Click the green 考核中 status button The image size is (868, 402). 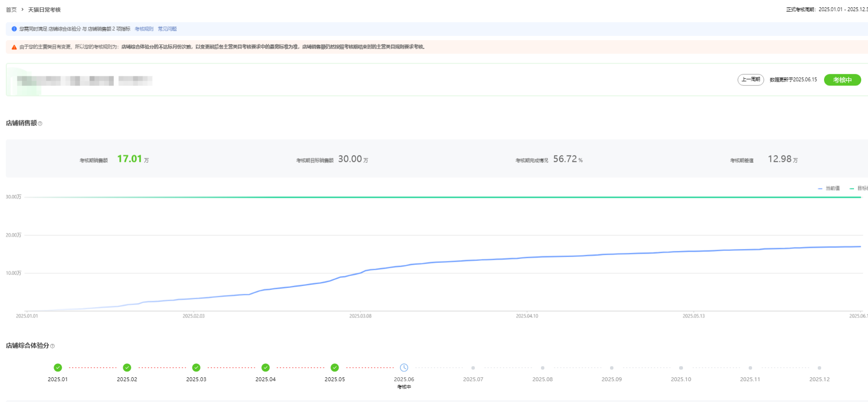tap(842, 80)
